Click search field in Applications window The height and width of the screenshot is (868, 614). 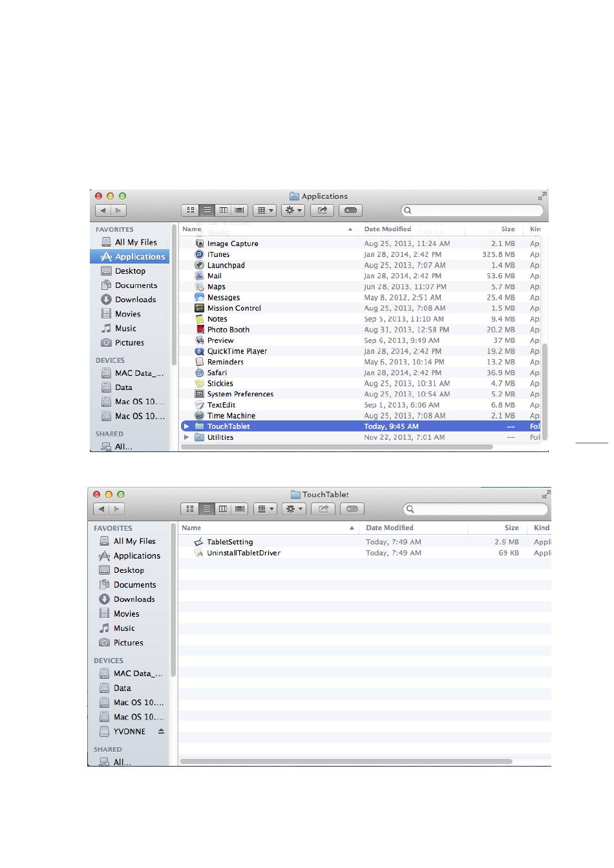tap(472, 211)
